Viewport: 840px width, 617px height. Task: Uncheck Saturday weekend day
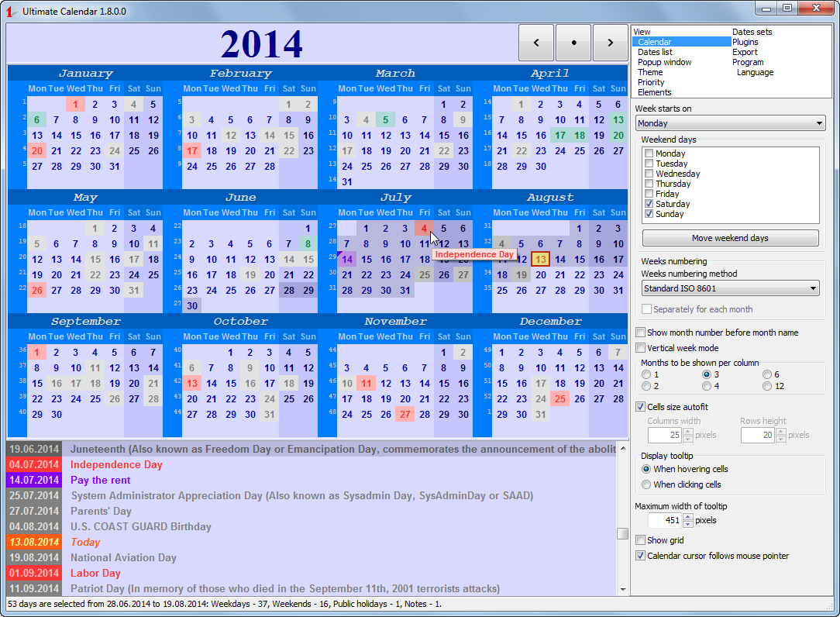click(x=649, y=204)
